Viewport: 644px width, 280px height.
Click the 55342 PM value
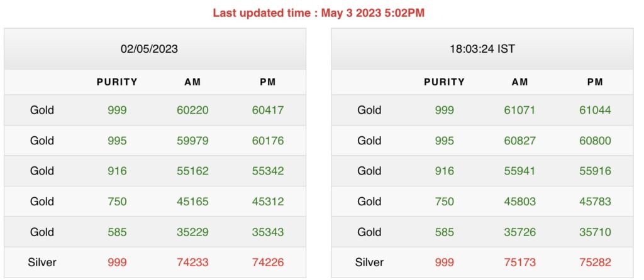coord(267,171)
